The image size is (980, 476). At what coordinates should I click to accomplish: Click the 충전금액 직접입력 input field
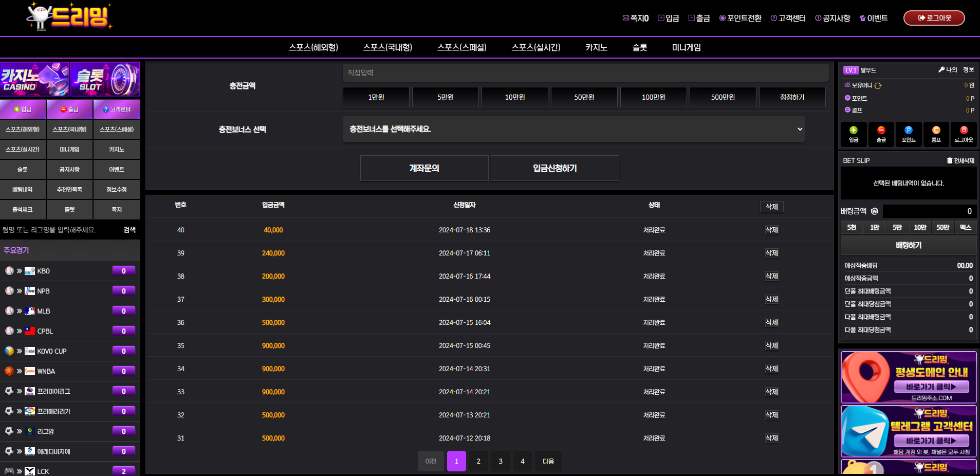point(585,72)
